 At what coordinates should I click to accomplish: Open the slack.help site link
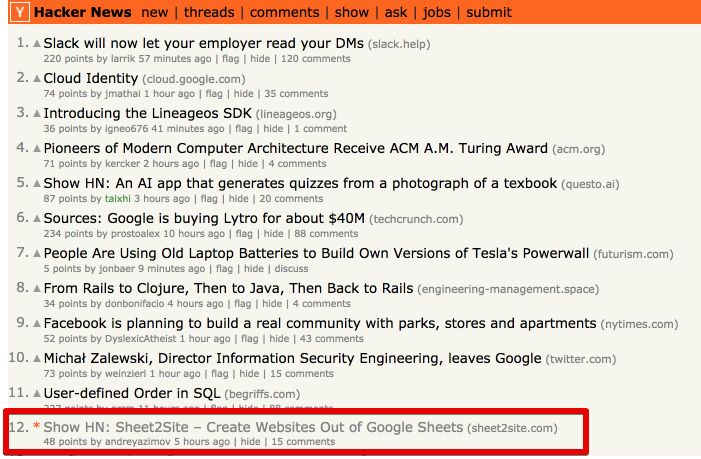[x=399, y=44]
